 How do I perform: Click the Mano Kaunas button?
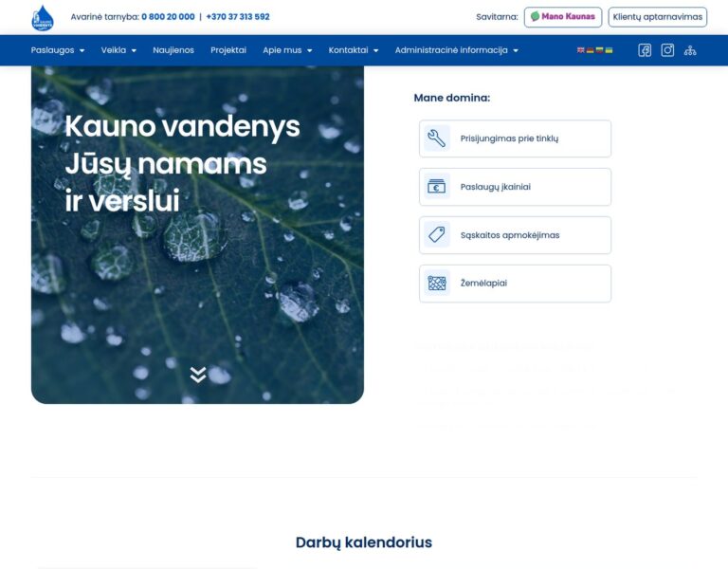pos(563,17)
